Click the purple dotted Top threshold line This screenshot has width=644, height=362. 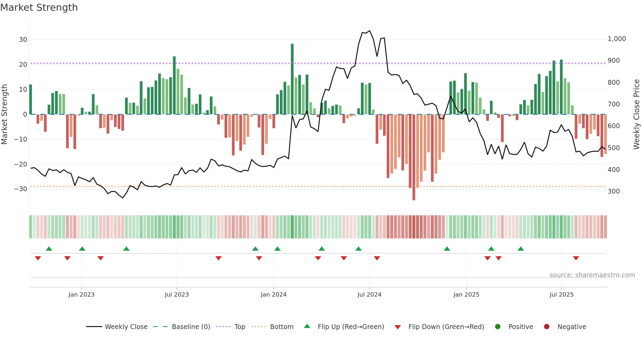point(318,63)
